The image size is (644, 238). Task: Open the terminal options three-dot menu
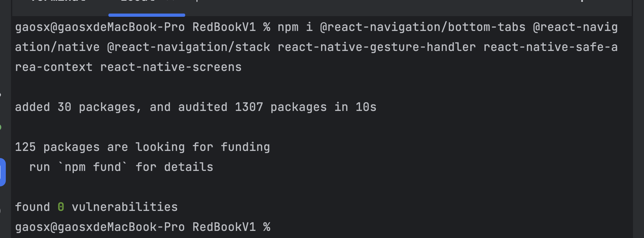point(582,2)
